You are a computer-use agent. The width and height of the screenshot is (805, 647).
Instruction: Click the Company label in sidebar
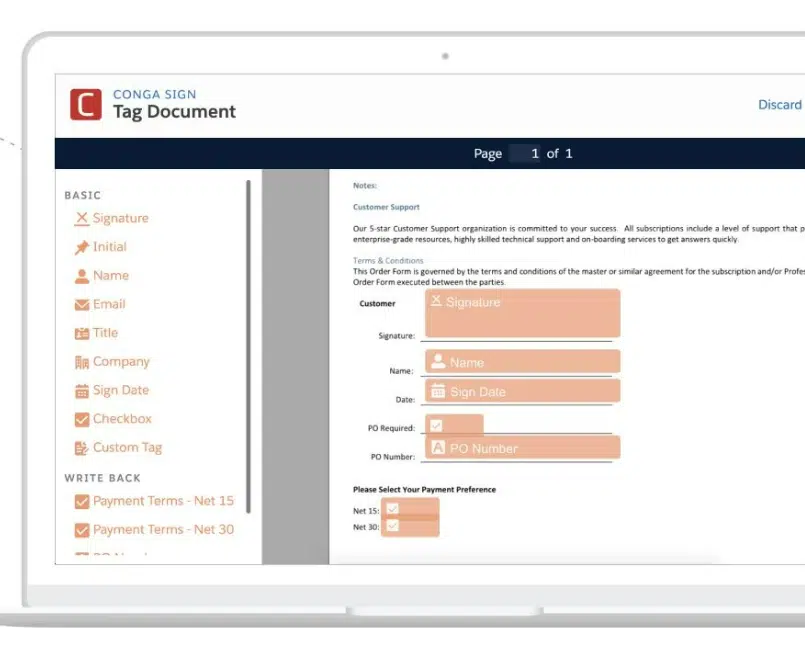(121, 362)
